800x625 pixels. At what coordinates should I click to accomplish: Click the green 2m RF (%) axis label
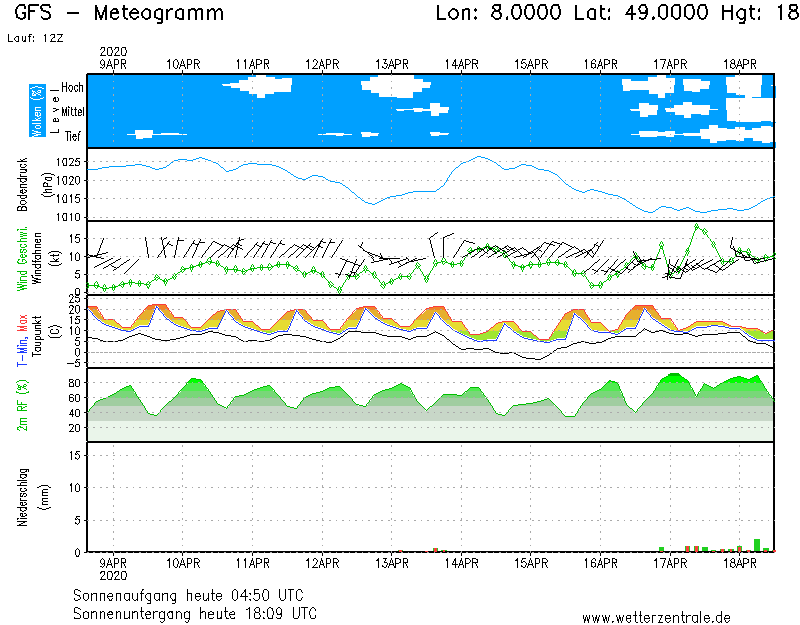point(24,405)
